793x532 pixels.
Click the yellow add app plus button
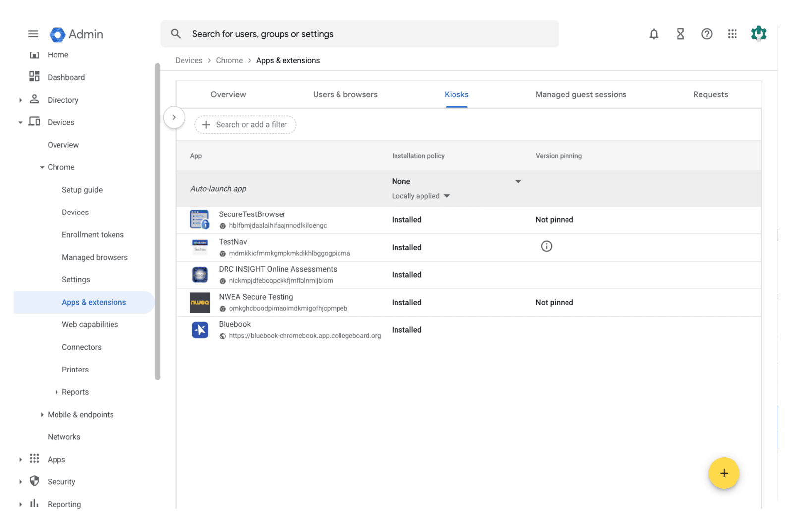click(x=723, y=473)
